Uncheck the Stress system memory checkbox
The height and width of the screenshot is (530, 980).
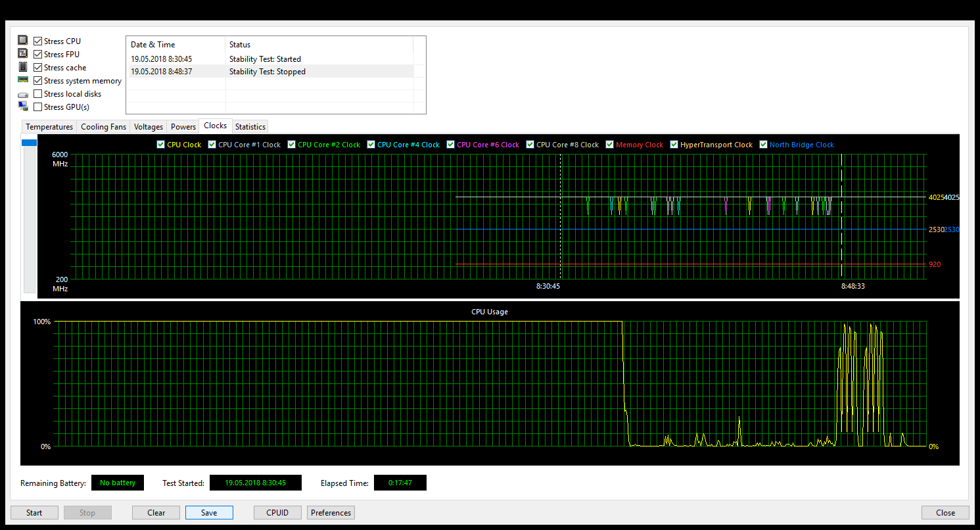pyautogui.click(x=38, y=81)
